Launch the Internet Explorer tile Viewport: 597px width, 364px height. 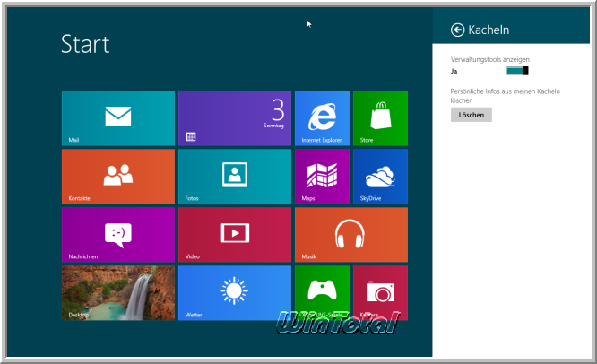coord(322,118)
